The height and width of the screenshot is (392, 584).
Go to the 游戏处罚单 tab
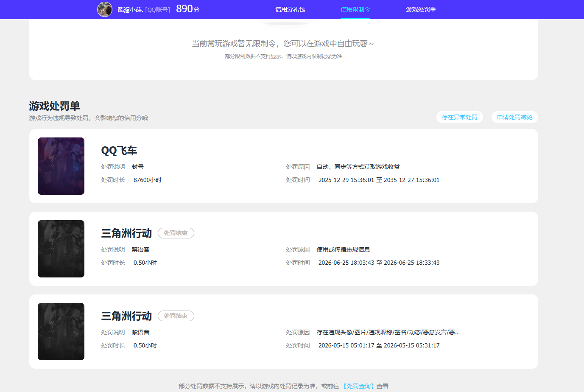pos(421,9)
